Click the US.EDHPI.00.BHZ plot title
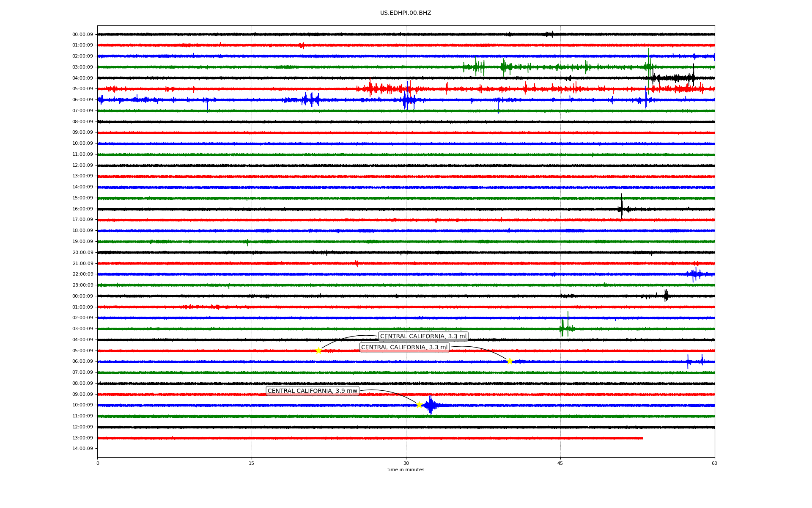Image resolution: width=812 pixels, height=508 pixels. pyautogui.click(x=406, y=13)
